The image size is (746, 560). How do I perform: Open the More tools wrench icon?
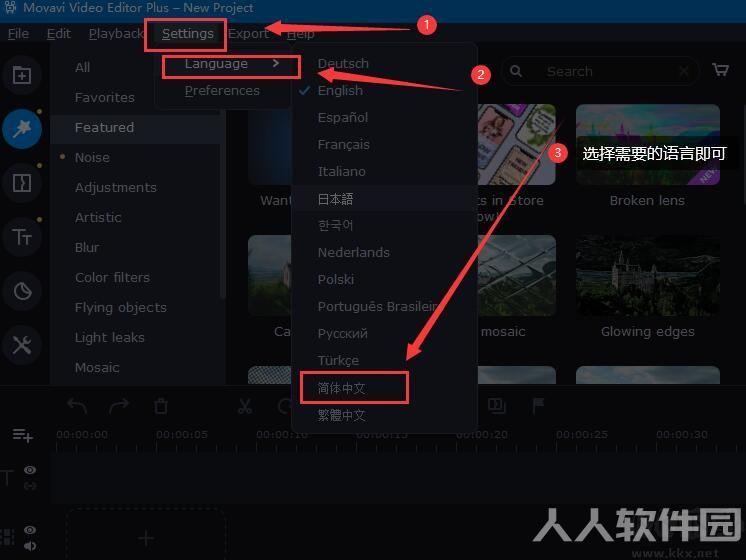point(22,345)
